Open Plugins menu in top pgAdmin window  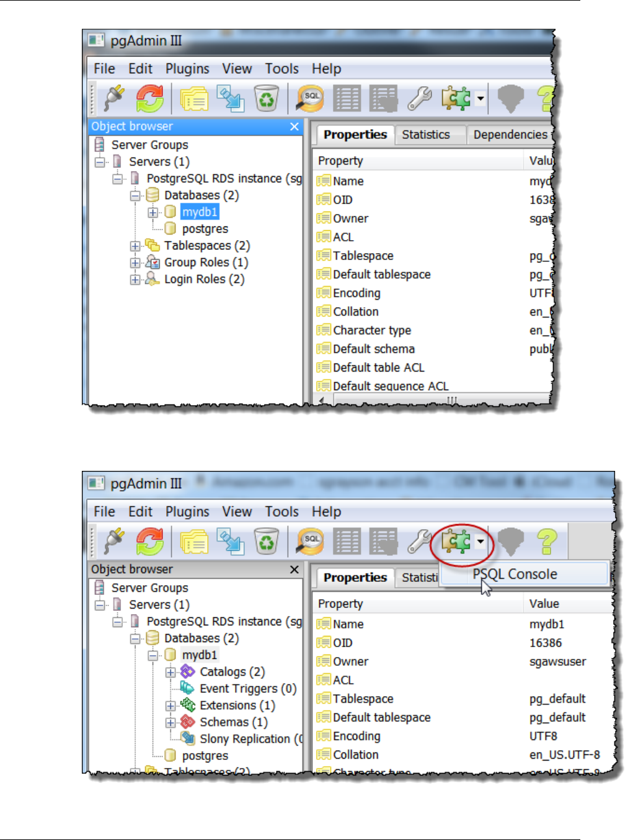[187, 68]
